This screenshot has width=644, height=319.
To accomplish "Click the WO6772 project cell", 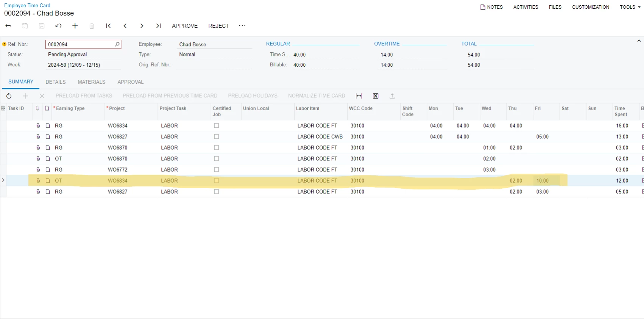I will pos(131,169).
